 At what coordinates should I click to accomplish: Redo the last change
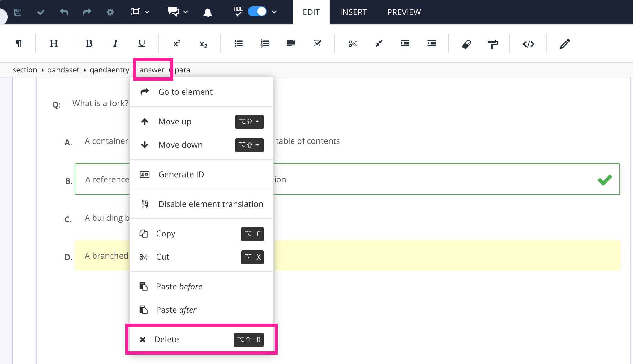click(x=87, y=12)
